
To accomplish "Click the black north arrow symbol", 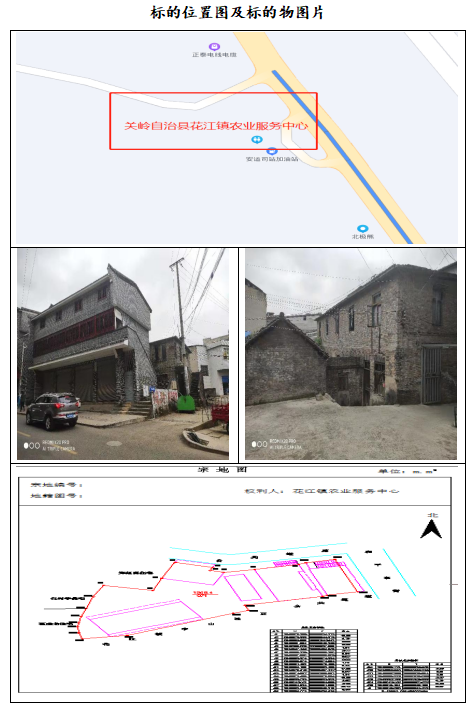I will pos(431,528).
